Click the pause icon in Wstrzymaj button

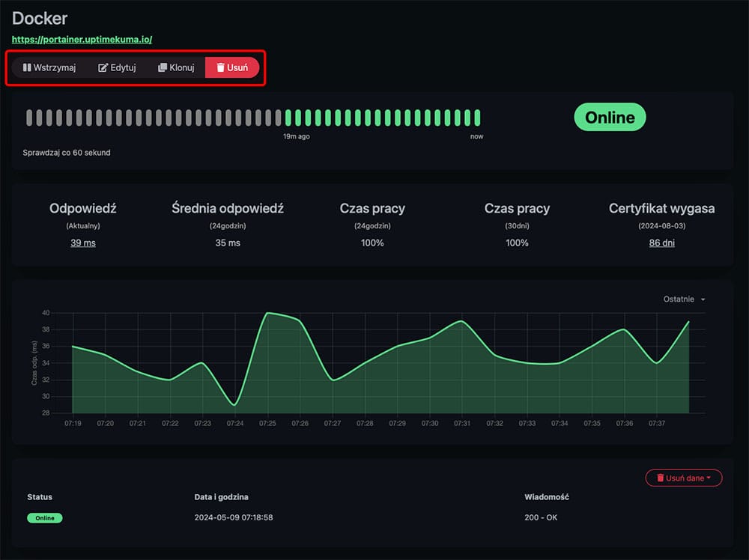(x=27, y=67)
